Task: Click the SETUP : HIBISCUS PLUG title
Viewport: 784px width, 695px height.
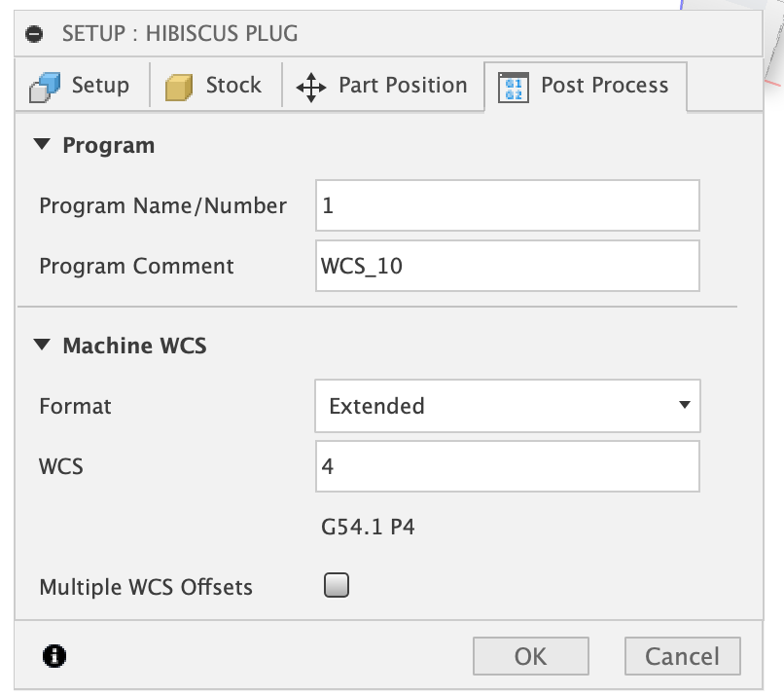Action: 180,34
